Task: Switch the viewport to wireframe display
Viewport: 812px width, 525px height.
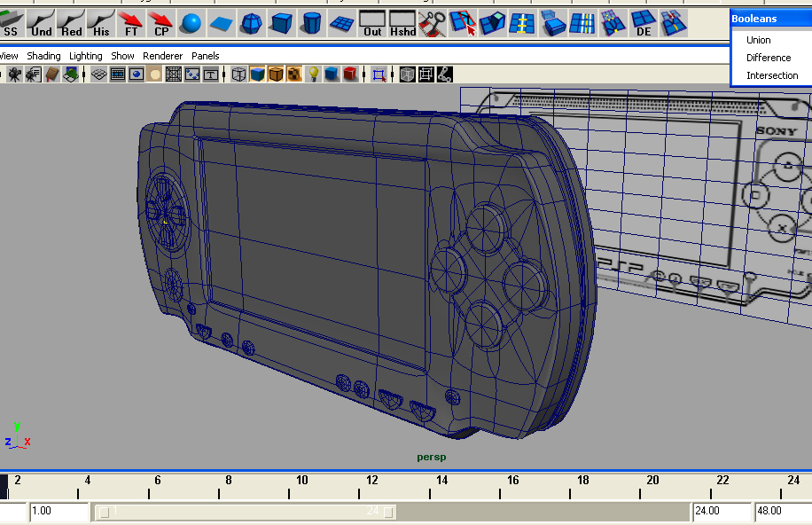Action: pyautogui.click(x=238, y=74)
